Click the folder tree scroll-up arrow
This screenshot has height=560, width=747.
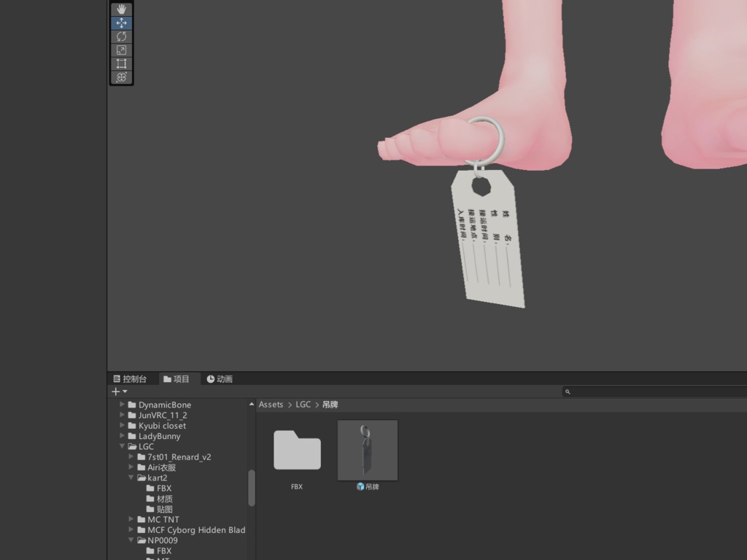(252, 404)
